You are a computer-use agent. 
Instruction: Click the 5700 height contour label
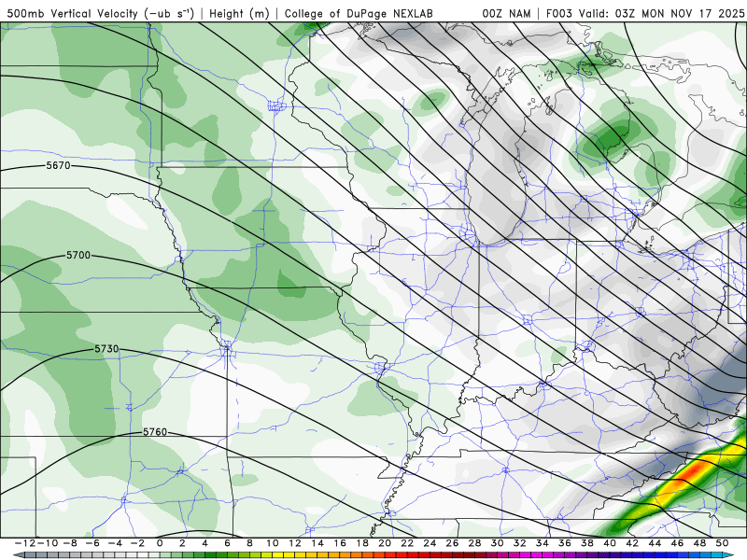tap(78, 255)
